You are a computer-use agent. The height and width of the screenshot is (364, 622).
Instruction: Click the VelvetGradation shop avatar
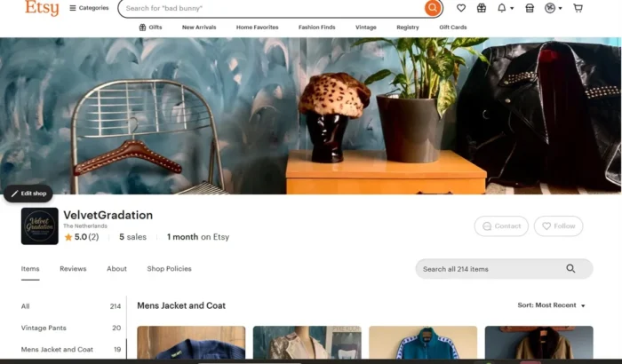[x=40, y=226]
